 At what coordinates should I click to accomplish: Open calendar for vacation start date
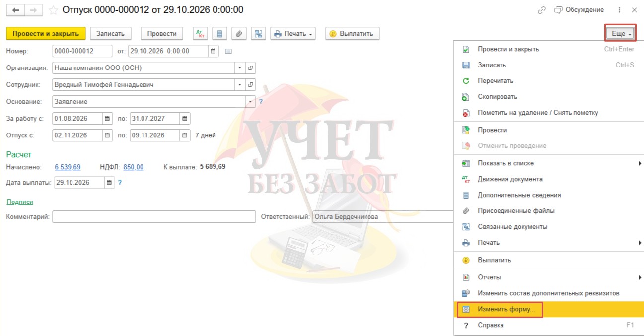pyautogui.click(x=108, y=135)
